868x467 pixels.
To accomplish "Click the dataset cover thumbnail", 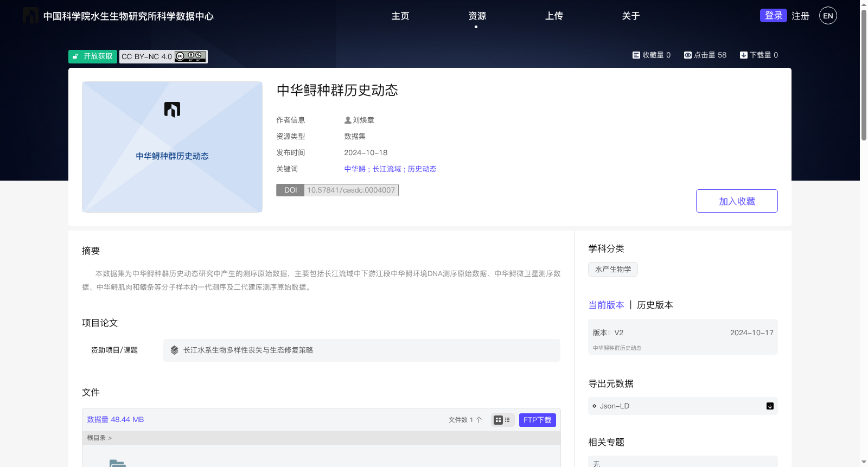I will (172, 147).
